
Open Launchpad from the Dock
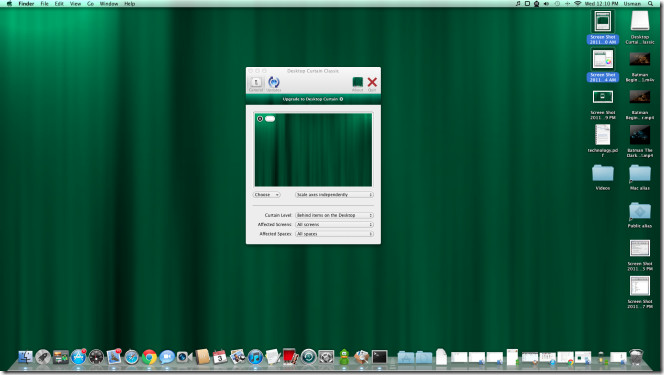tap(43, 357)
